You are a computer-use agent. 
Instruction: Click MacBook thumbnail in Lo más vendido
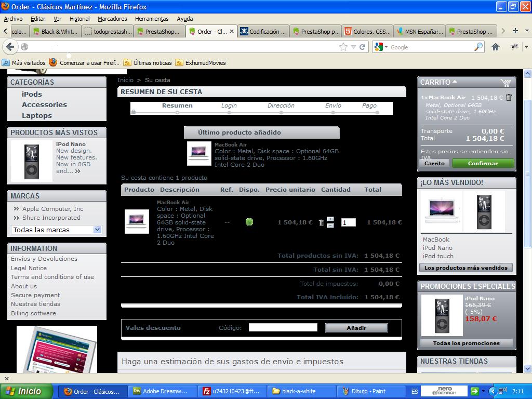point(442,211)
